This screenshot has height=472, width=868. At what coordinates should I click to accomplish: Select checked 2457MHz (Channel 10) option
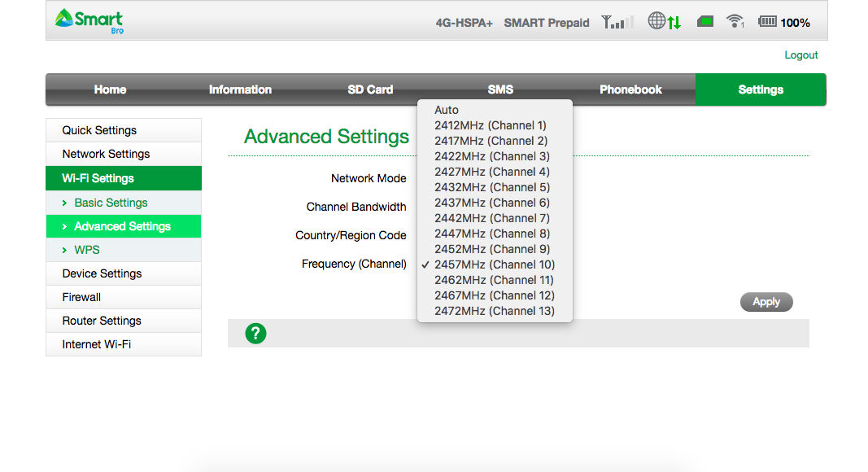click(495, 264)
